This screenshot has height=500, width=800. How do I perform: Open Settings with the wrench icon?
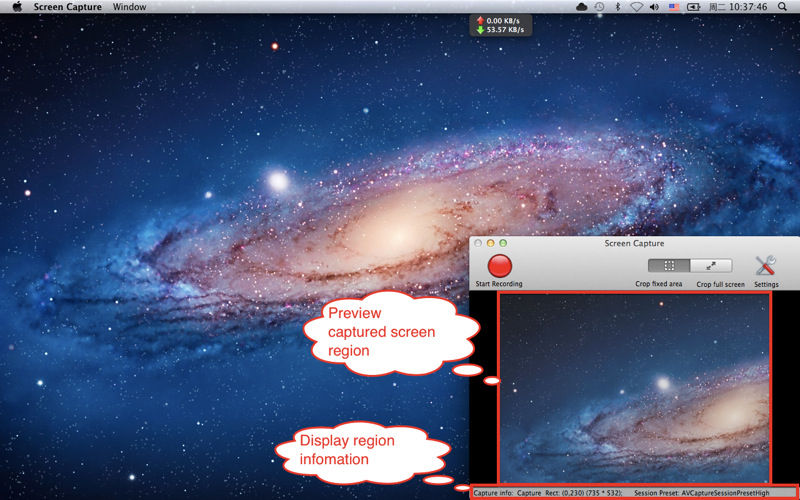pos(766,266)
